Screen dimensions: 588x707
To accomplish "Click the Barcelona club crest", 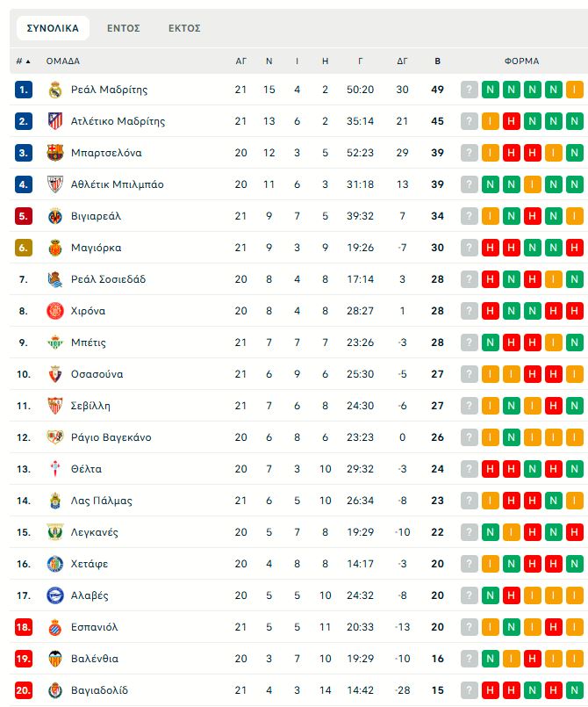I will tap(55, 153).
